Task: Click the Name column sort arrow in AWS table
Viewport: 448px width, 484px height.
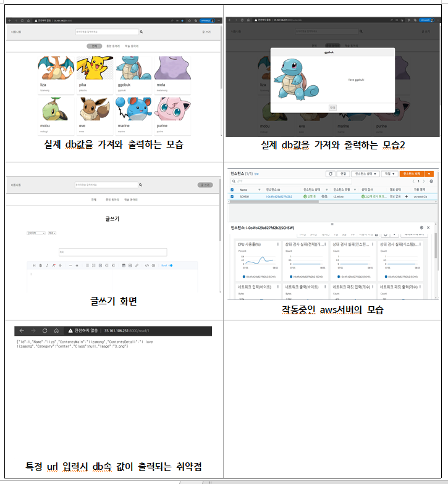Action: 260,190
